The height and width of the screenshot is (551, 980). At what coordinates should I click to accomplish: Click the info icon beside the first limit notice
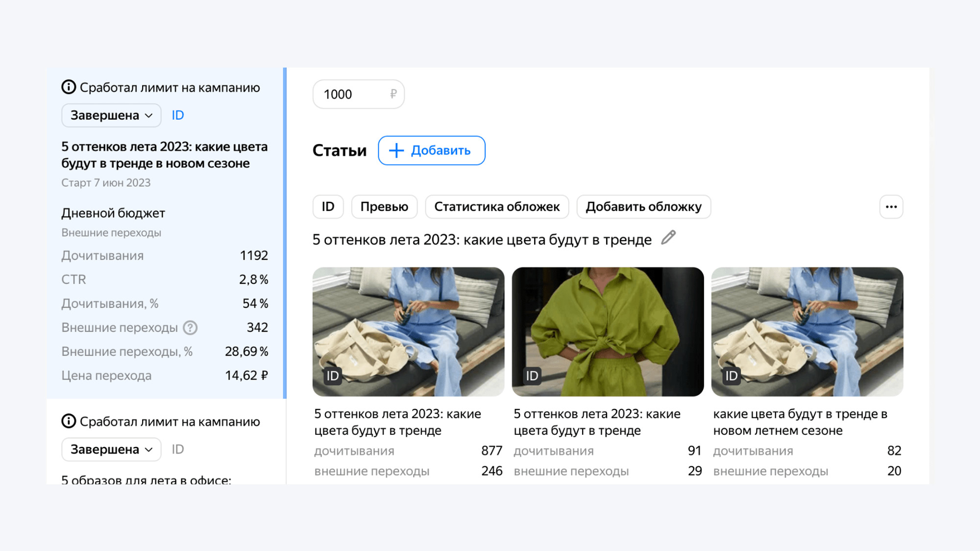(69, 87)
